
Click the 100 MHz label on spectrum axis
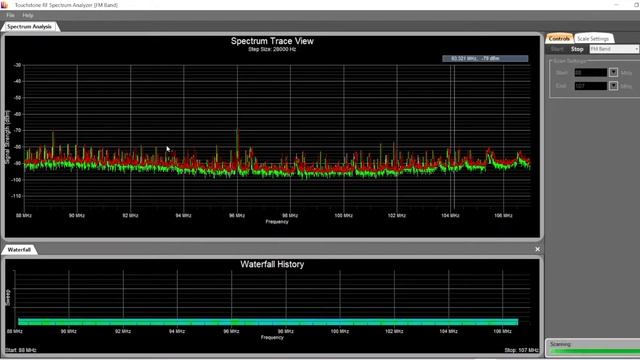[x=343, y=216]
